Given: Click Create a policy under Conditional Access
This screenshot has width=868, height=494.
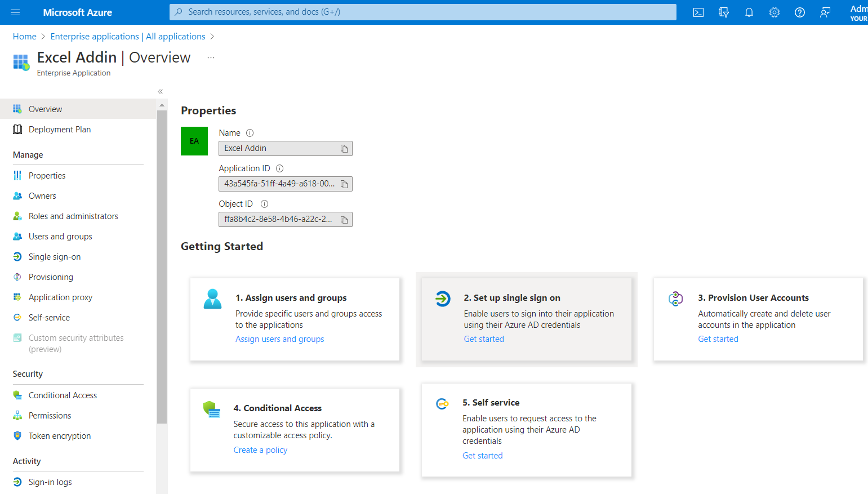Looking at the screenshot, I should point(260,450).
